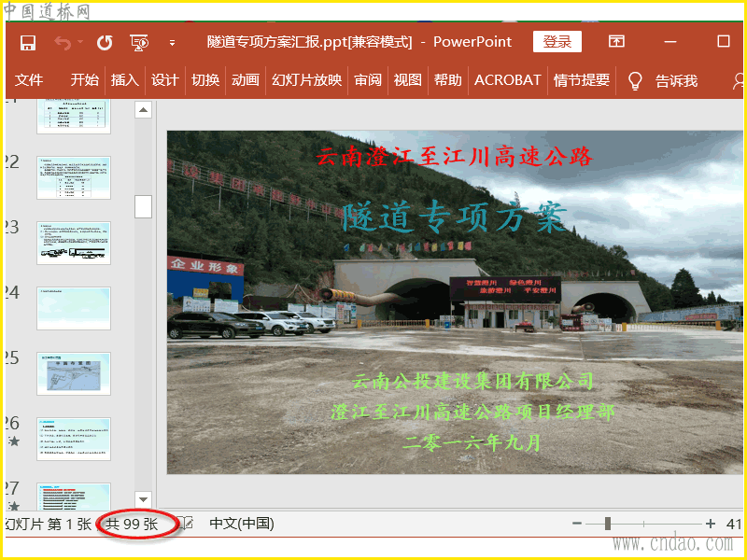Open the 设计 ribbon tab
The width and height of the screenshot is (747, 560).
coord(165,79)
